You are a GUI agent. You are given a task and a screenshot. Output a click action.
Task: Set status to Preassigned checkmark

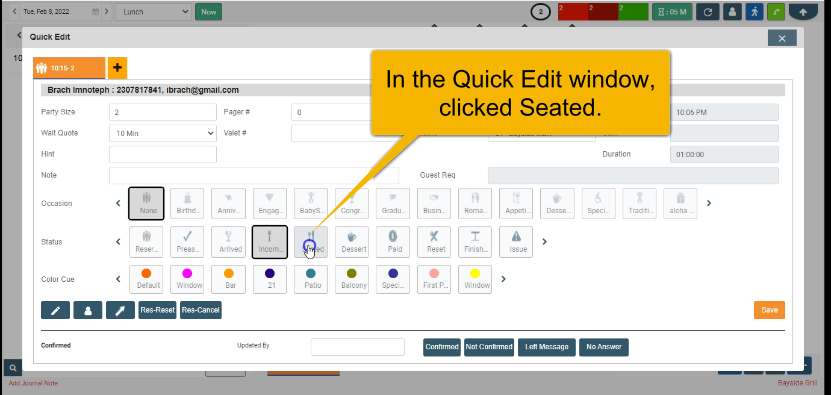188,242
